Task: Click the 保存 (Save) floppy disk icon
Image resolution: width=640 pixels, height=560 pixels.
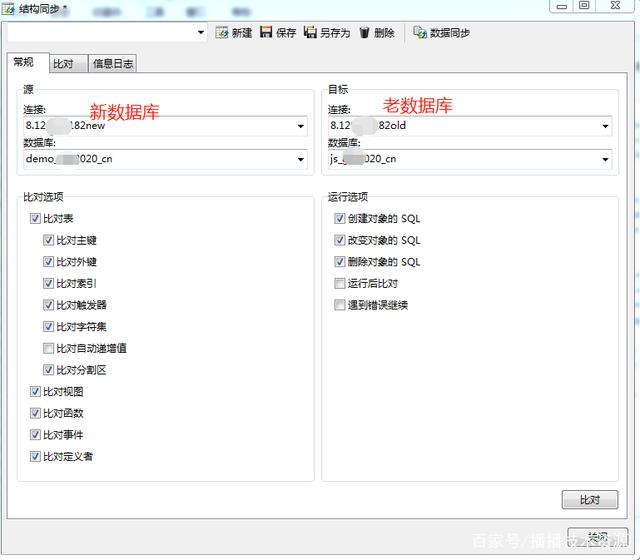Action: click(266, 32)
